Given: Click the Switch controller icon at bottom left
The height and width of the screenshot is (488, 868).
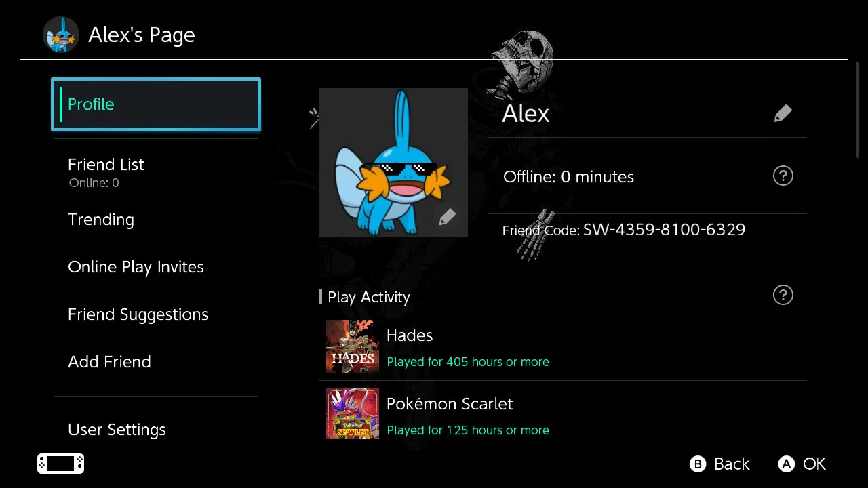Looking at the screenshot, I should [60, 464].
